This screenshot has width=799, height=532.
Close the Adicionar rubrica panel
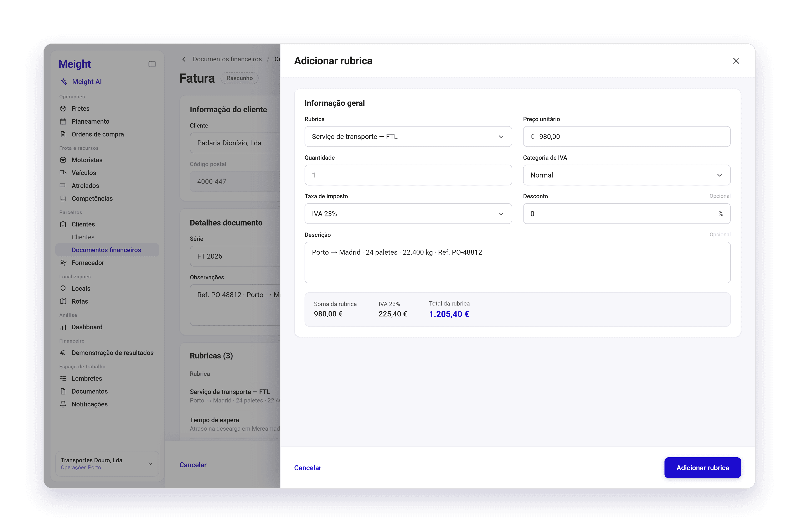point(736,61)
